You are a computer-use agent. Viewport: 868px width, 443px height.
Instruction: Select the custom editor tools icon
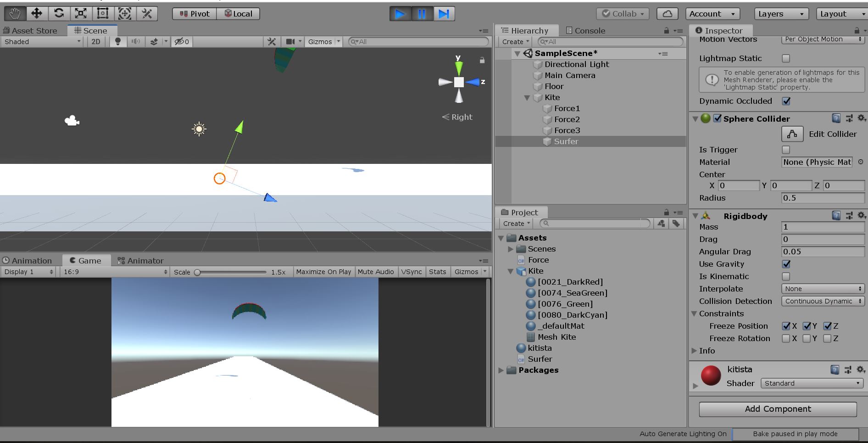[x=147, y=14]
